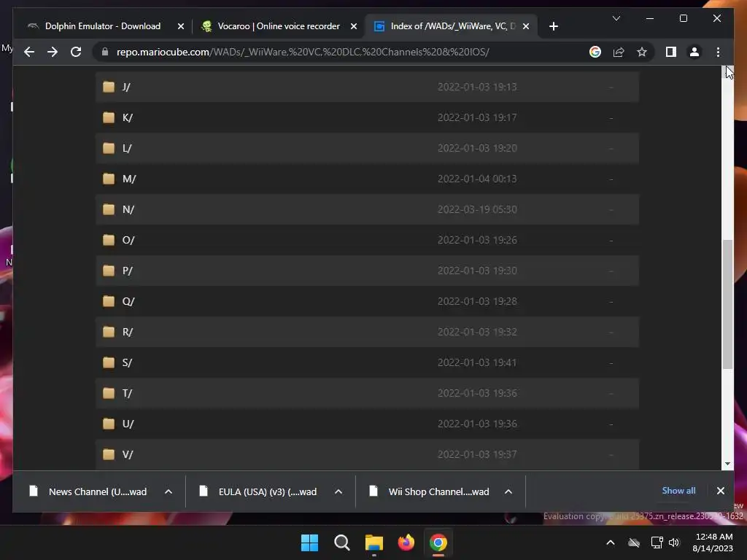Select the Index of /WADs tab

pyautogui.click(x=451, y=26)
